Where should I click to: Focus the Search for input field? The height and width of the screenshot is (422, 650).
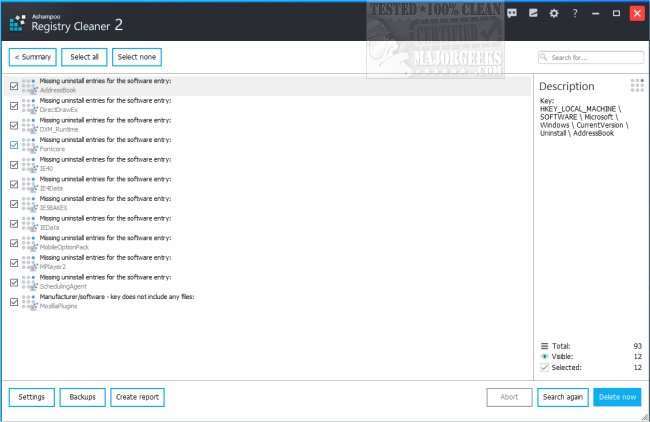[x=591, y=57]
